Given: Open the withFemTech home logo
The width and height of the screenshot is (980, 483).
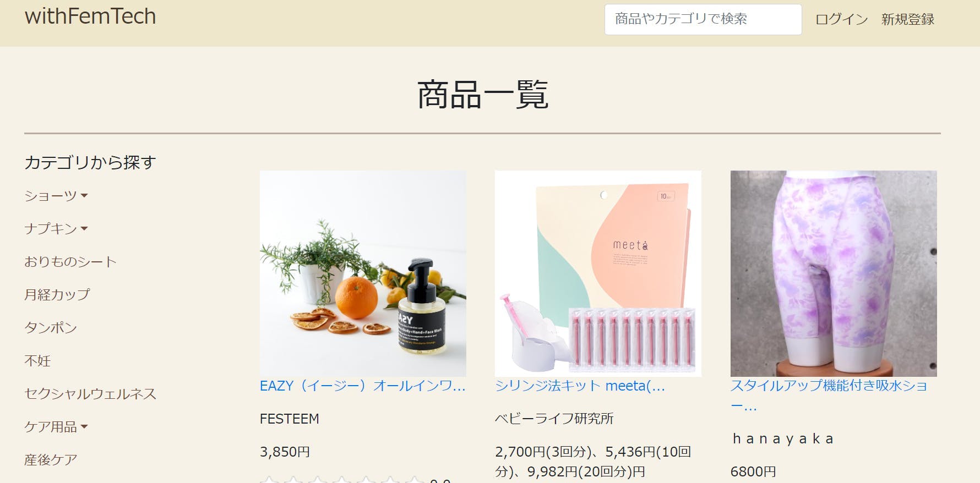Looking at the screenshot, I should (90, 17).
